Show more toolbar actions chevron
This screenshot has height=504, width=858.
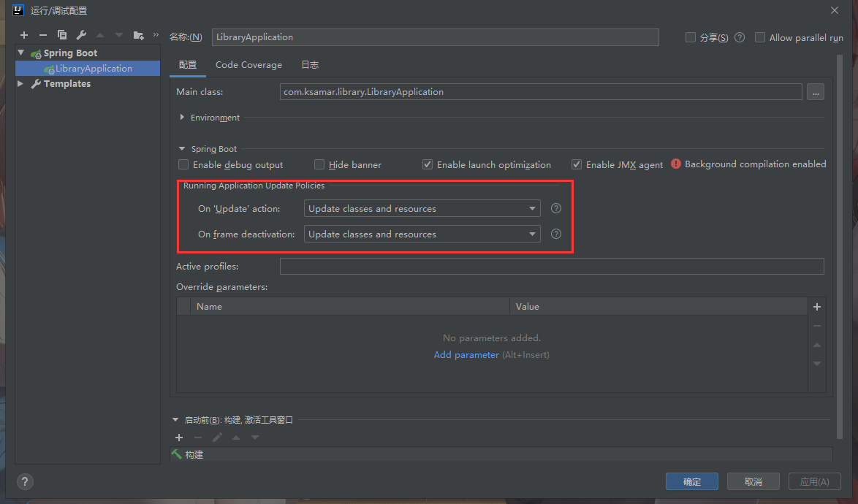tap(156, 35)
